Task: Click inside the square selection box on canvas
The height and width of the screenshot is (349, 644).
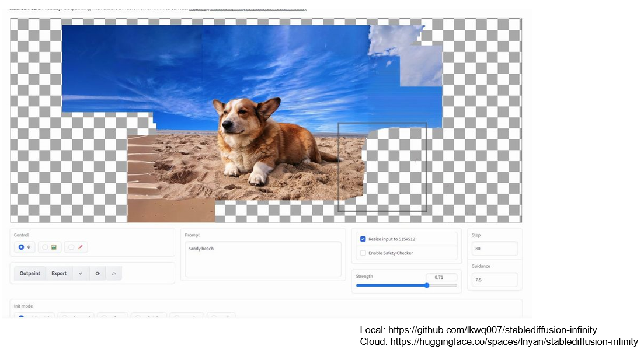Action: click(382, 167)
